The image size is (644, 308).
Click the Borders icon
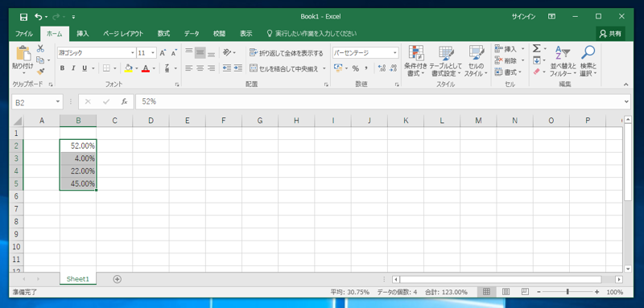[x=106, y=68]
